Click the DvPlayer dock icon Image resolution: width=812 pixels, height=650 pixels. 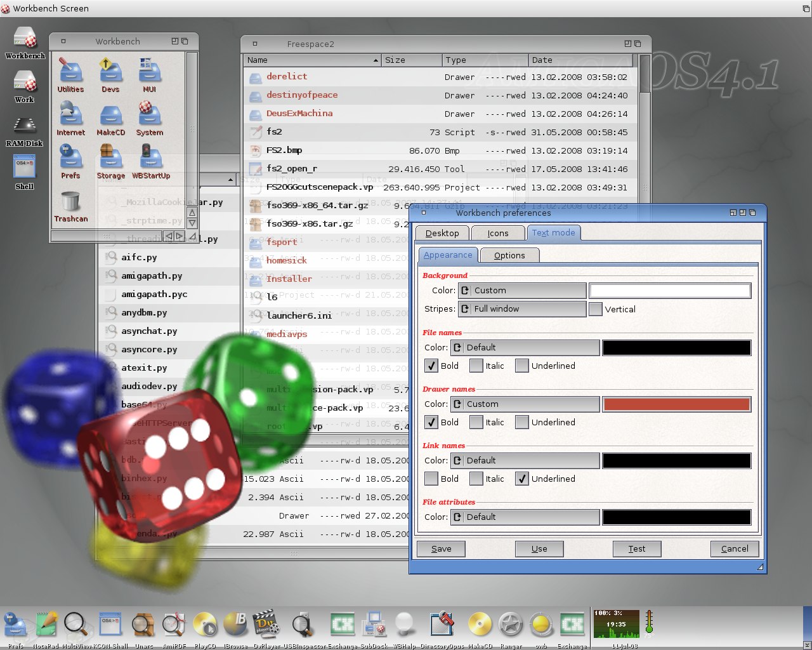tap(266, 624)
